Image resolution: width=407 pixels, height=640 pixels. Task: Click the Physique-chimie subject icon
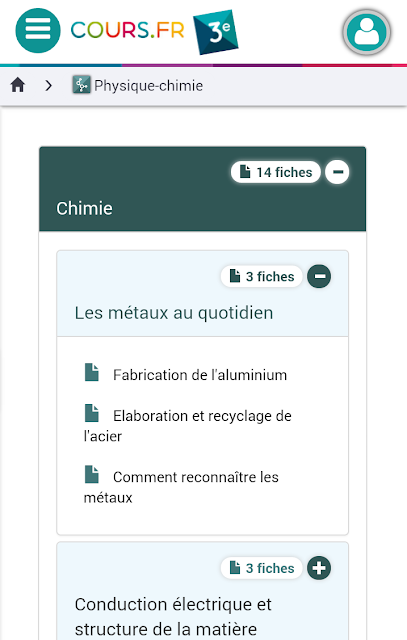click(x=81, y=85)
